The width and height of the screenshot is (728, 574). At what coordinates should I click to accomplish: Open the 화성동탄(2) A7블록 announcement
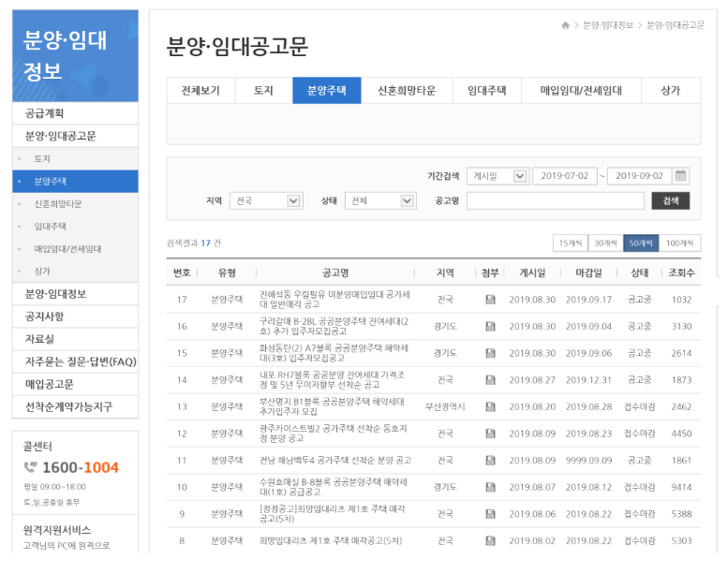334,353
